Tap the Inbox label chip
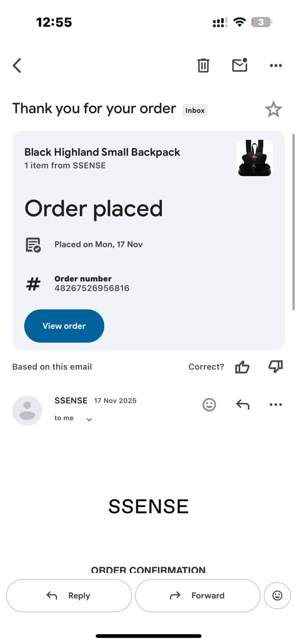297x644 pixels. coord(195,110)
